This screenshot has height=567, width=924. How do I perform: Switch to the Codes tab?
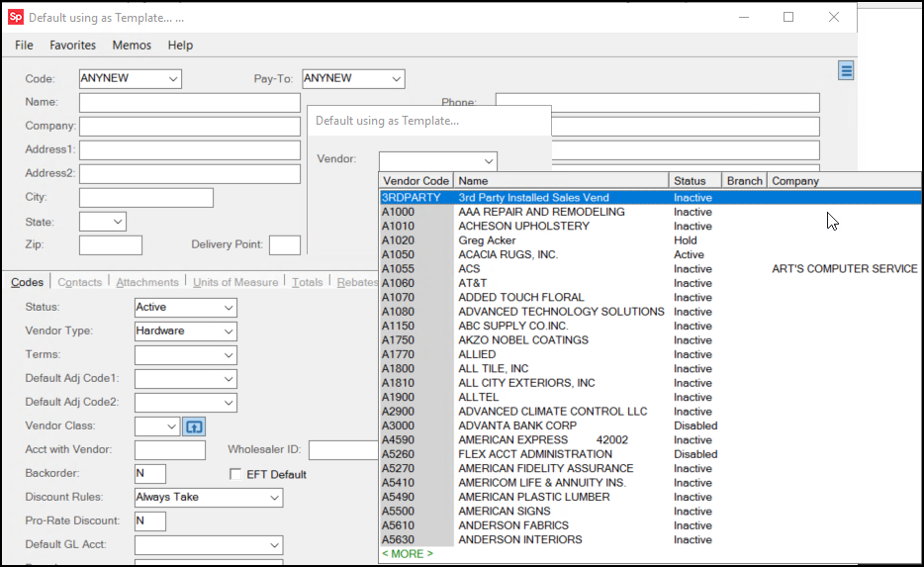tap(28, 283)
